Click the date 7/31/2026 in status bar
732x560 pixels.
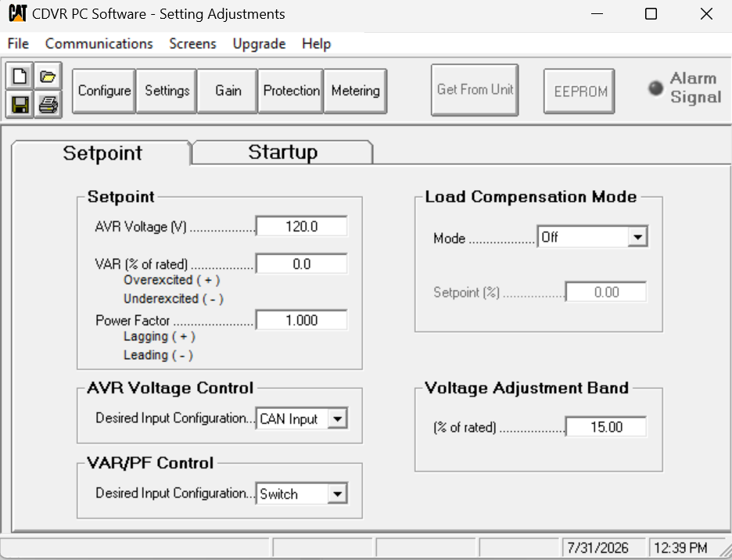click(x=597, y=547)
